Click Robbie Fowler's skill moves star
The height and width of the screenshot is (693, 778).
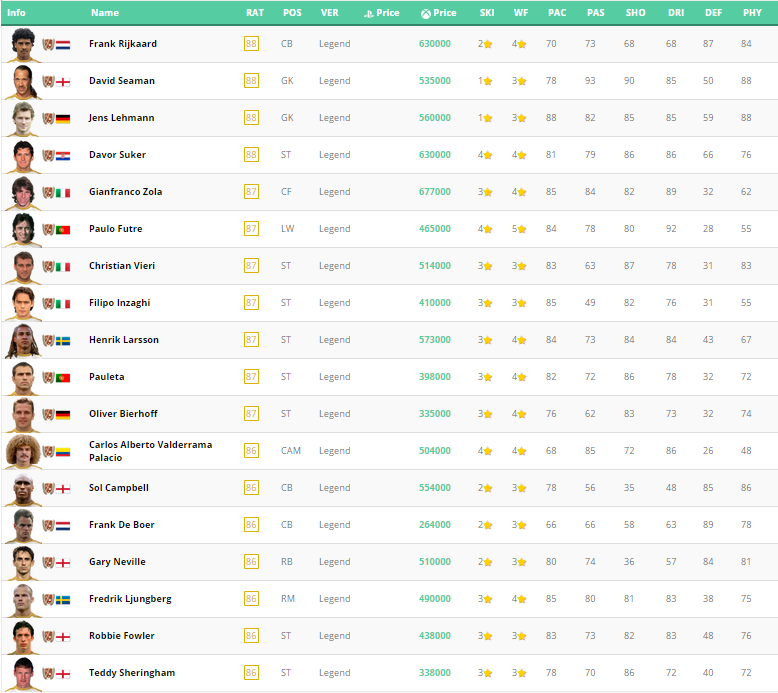[488, 636]
